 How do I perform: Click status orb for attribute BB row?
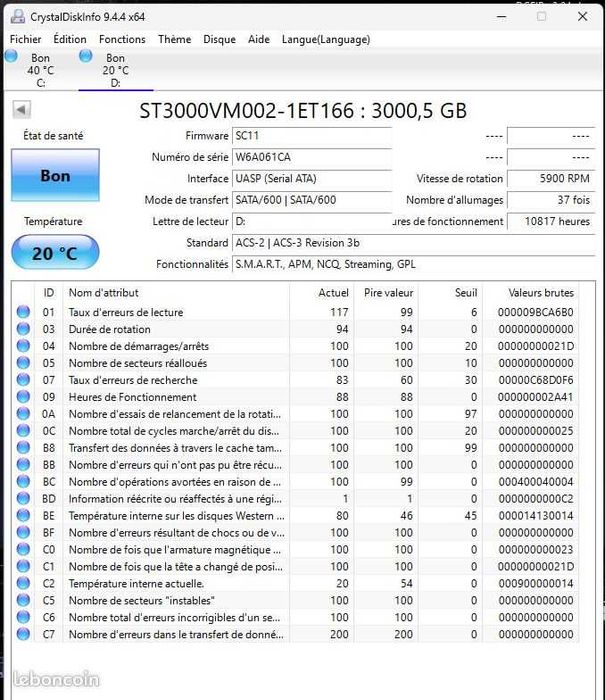point(23,464)
